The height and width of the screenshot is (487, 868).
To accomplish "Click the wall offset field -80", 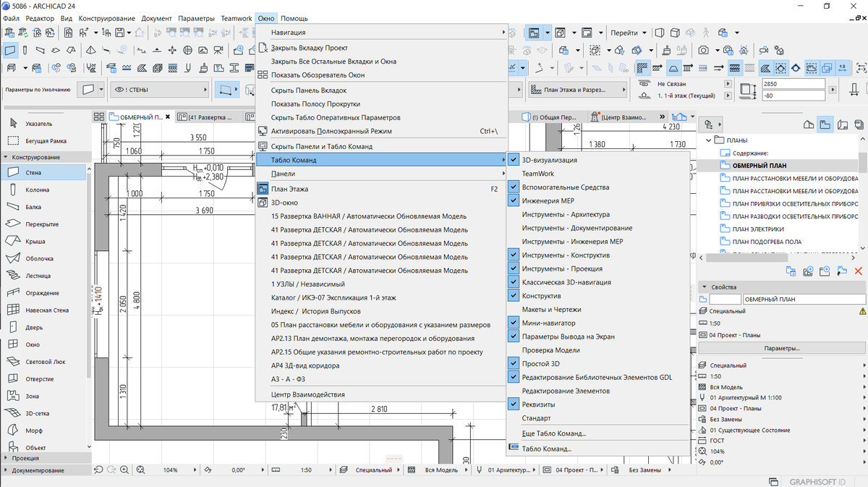I will tap(793, 96).
